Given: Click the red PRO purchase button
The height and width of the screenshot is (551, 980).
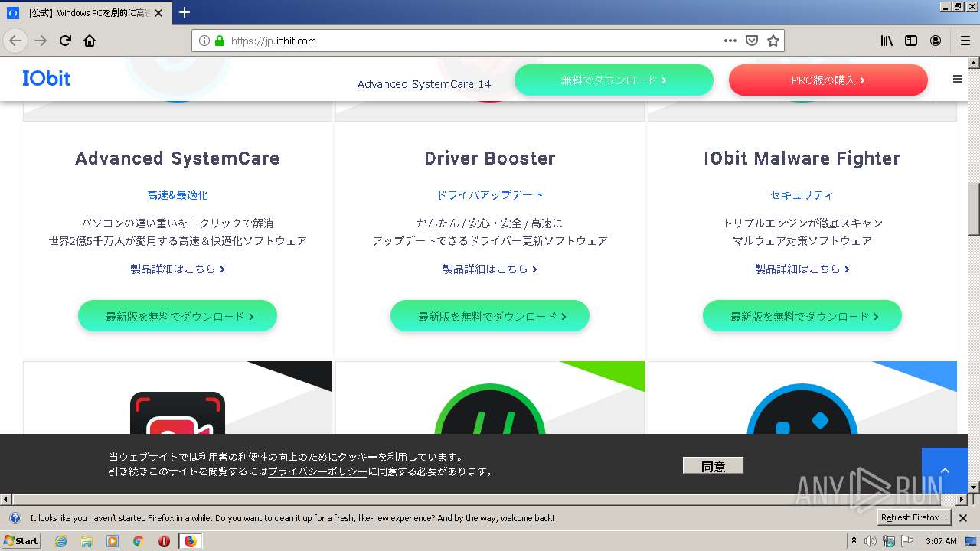Looking at the screenshot, I should (x=828, y=80).
